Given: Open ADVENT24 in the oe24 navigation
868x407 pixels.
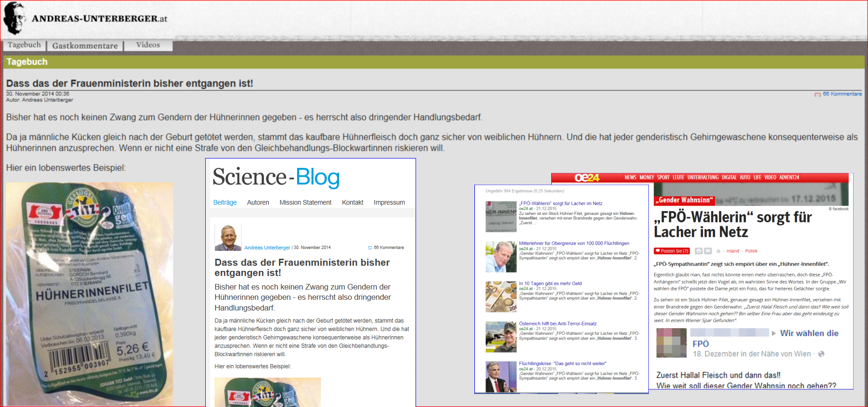Looking at the screenshot, I should click(789, 178).
